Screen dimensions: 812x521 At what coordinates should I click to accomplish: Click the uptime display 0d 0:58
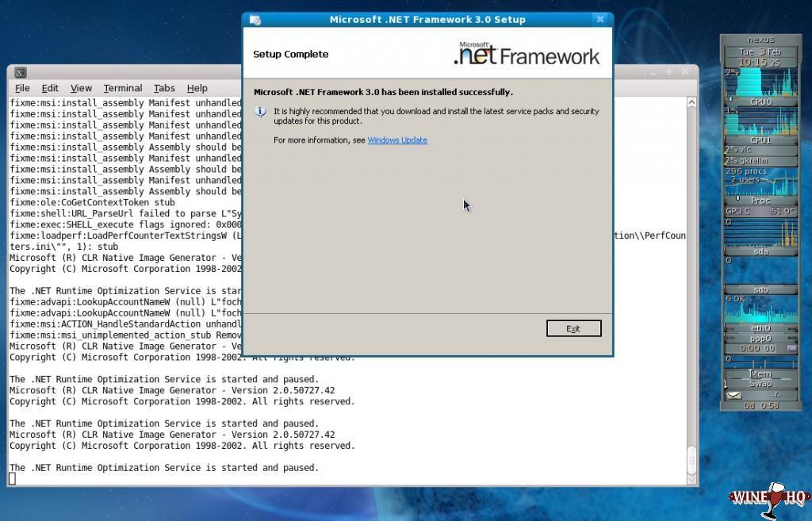[760, 405]
